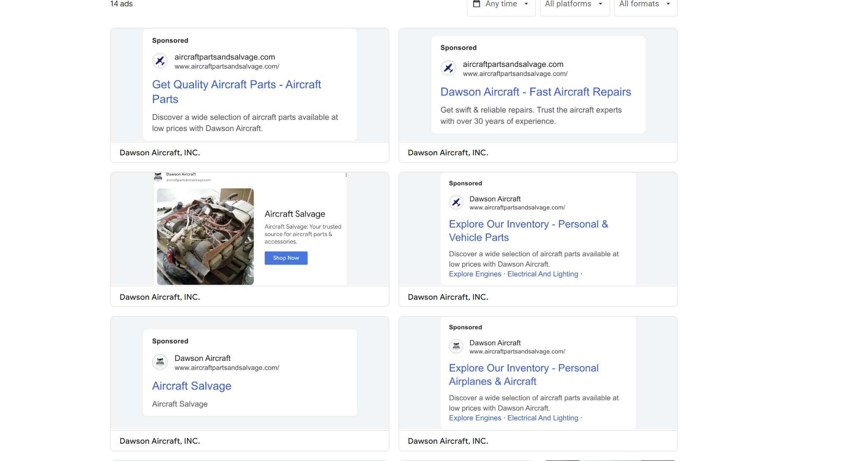Image resolution: width=868 pixels, height=461 pixels.
Task: Open the Explore Our Inventory - Personal & Vehicle Parts headline
Action: pos(529,230)
